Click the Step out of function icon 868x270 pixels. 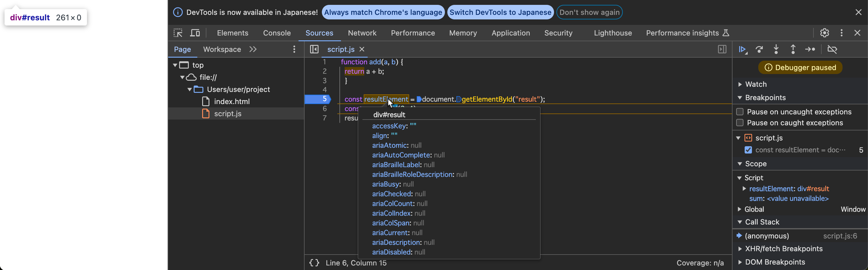click(793, 49)
